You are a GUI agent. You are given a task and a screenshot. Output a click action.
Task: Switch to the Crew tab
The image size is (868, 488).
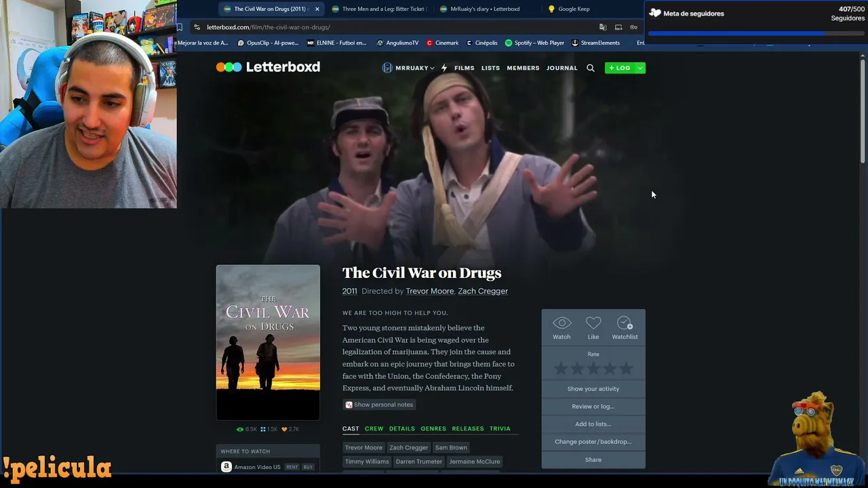[x=374, y=428]
